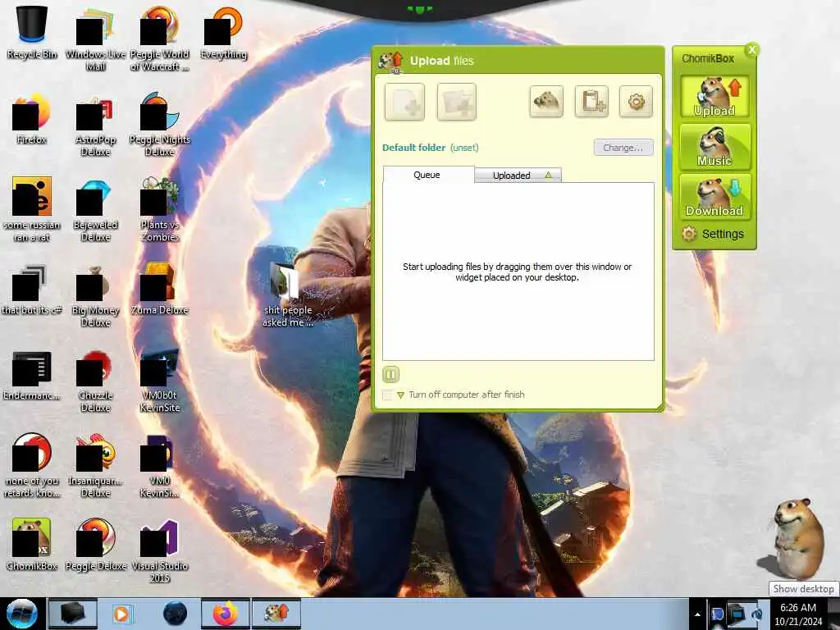Open Settings in the ChomikBox widget
The image size is (840, 630).
pyautogui.click(x=713, y=234)
